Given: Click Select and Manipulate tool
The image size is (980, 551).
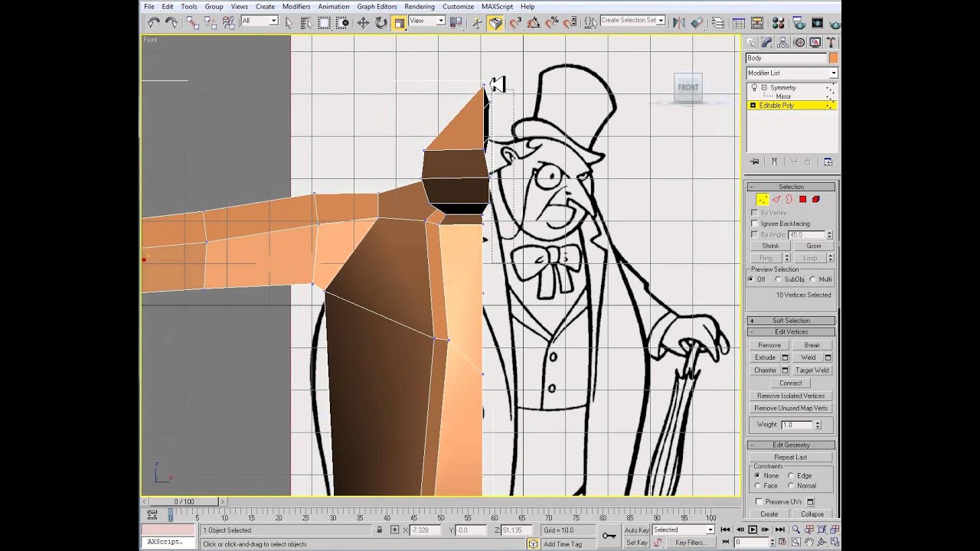Looking at the screenshot, I should [x=476, y=23].
